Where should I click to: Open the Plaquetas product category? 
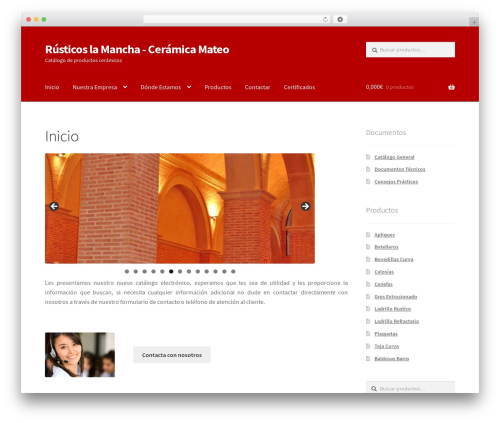(x=386, y=334)
